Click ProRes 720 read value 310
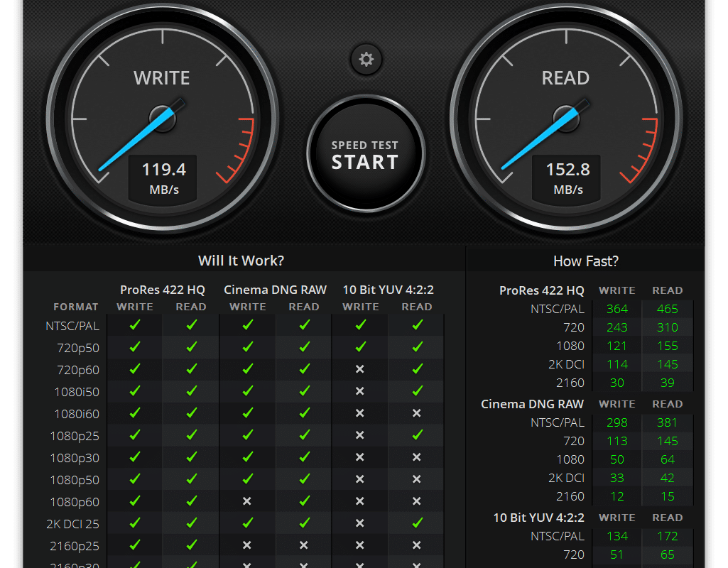Viewport: 728px width, 568px height. (x=667, y=327)
